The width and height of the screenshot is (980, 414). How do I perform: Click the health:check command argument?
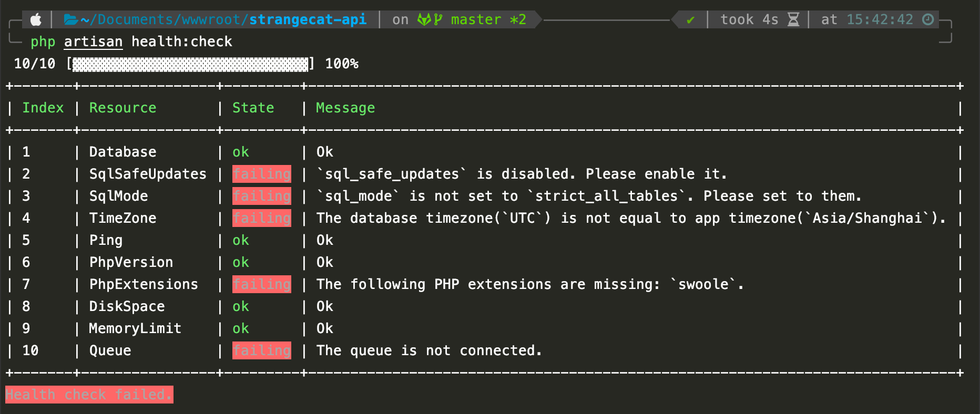tap(181, 42)
